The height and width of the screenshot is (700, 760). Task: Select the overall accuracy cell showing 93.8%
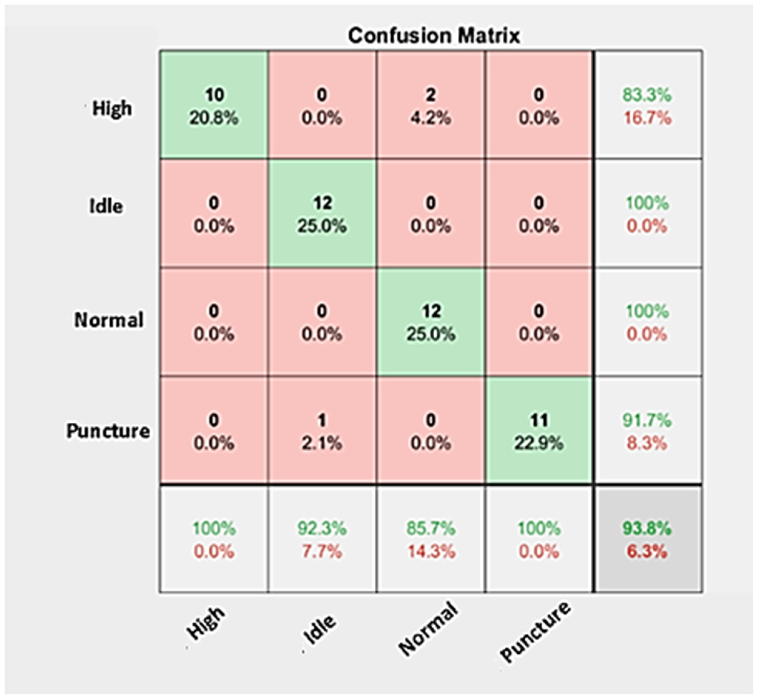point(647,539)
